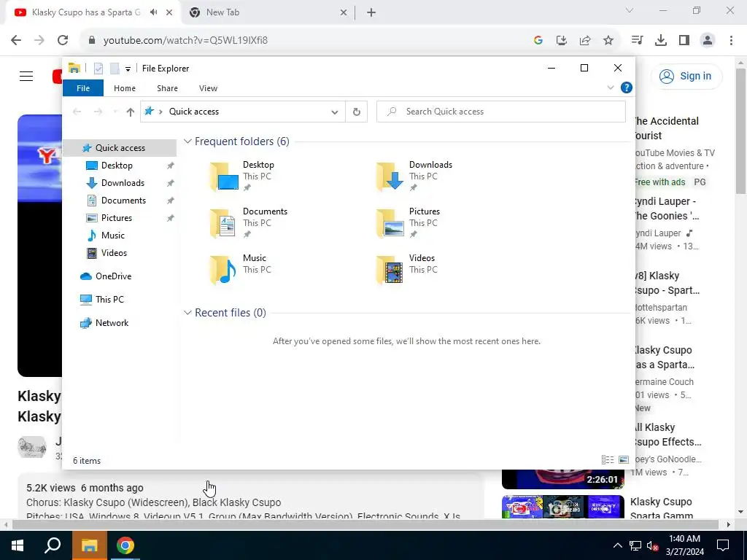Image resolution: width=747 pixels, height=560 pixels.
Task: Select Videos in the navigation pane
Action: tap(114, 253)
